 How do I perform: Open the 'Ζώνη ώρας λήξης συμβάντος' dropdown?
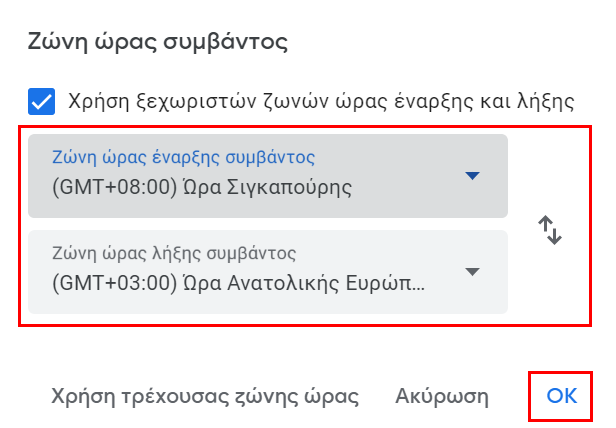(268, 272)
